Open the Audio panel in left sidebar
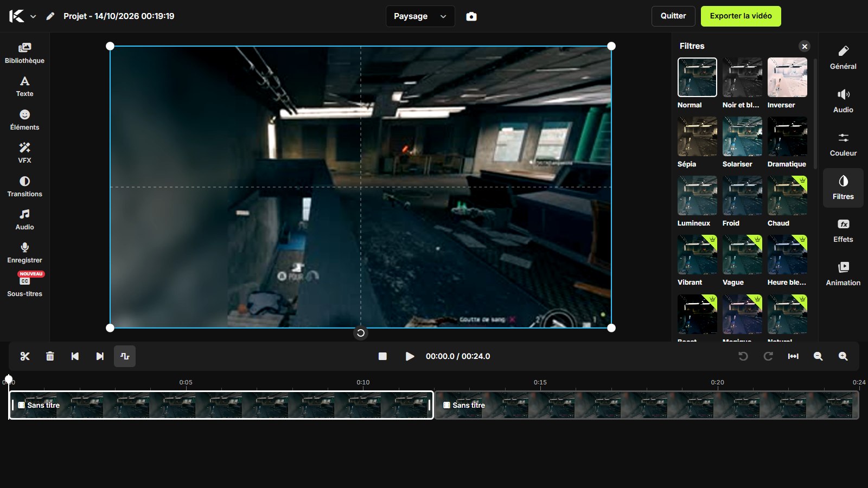The height and width of the screenshot is (488, 868). [x=24, y=220]
